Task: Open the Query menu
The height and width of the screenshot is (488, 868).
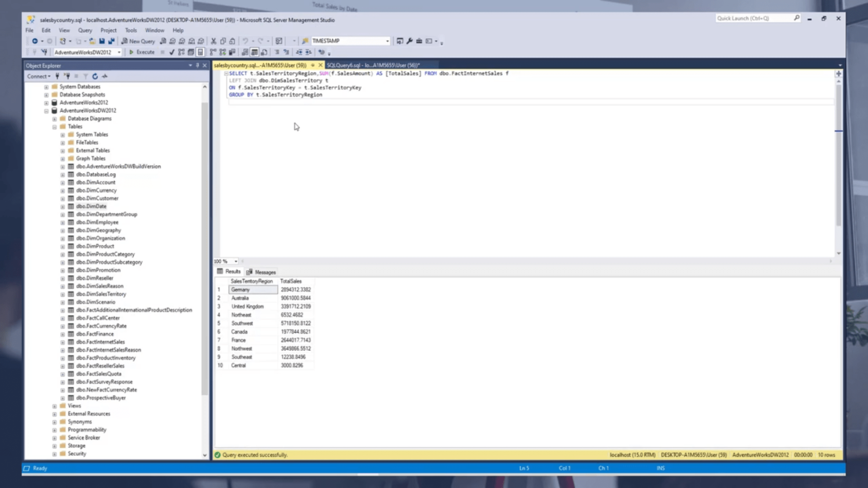Action: (x=85, y=30)
